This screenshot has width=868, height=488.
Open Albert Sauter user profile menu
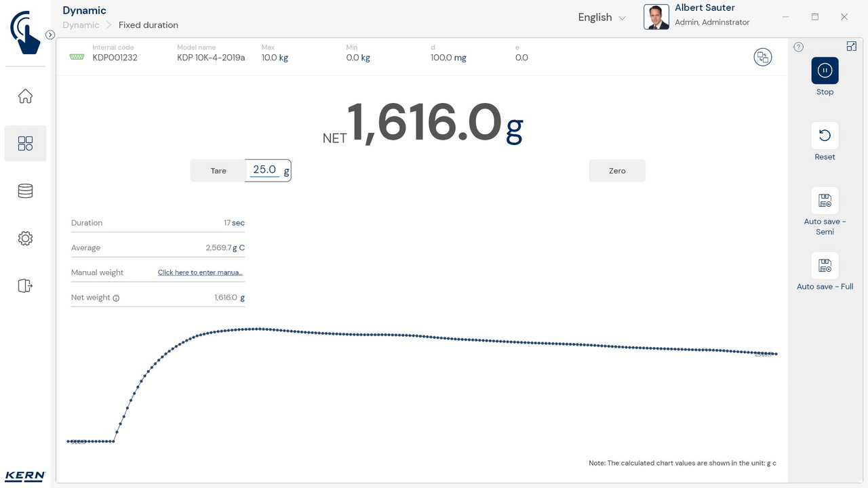pos(698,16)
